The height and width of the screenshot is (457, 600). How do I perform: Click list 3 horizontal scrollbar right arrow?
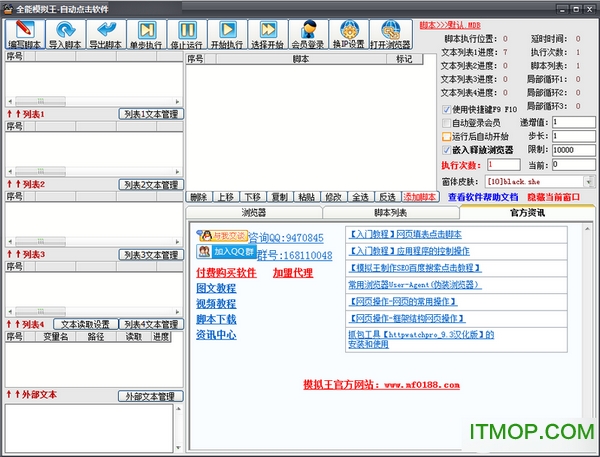coord(177,242)
